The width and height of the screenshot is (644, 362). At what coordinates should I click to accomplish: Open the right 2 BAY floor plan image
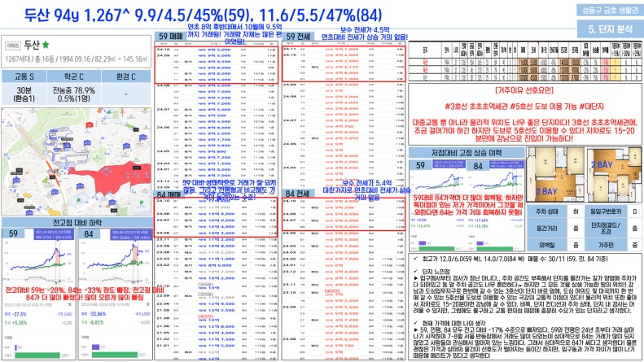614,174
